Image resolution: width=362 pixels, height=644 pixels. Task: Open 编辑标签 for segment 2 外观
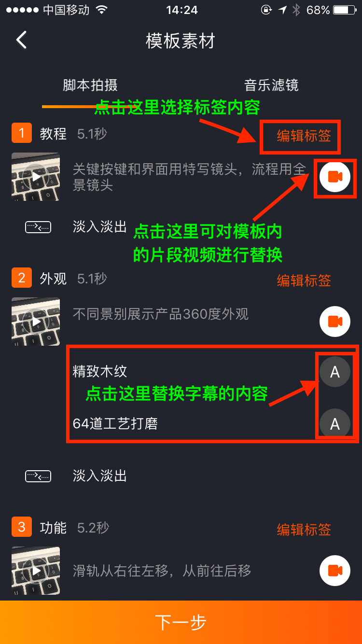coord(304,280)
